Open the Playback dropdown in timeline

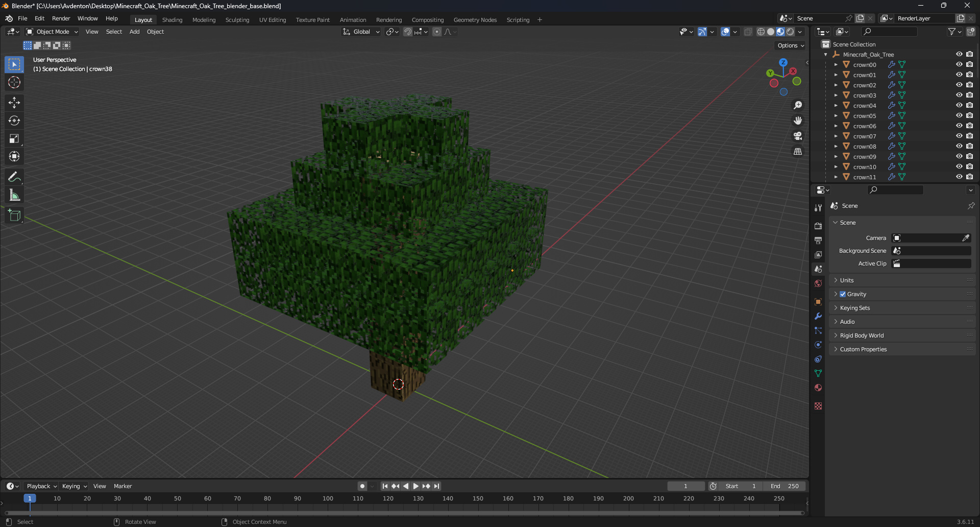[x=41, y=486]
